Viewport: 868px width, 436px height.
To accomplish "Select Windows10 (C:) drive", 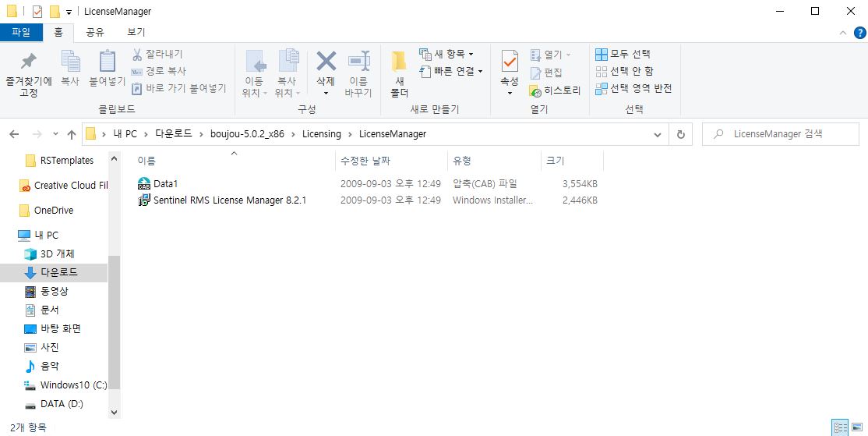I will 66,385.
